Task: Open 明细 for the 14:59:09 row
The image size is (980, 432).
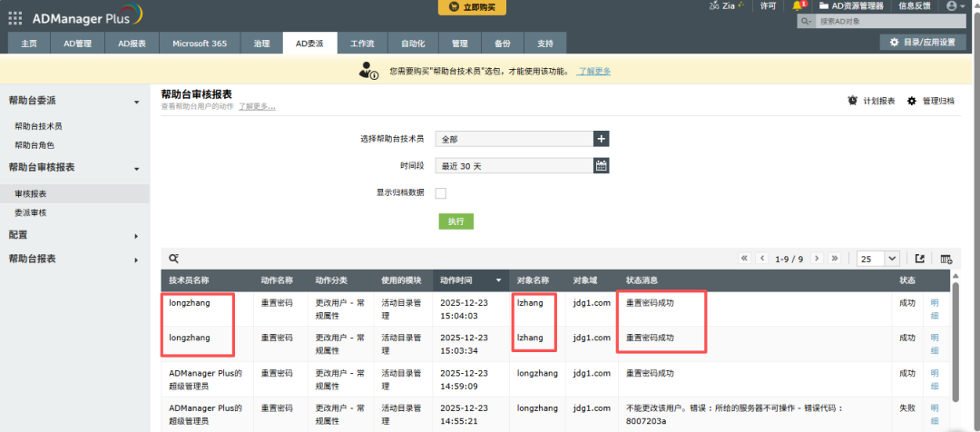Action: (935, 378)
